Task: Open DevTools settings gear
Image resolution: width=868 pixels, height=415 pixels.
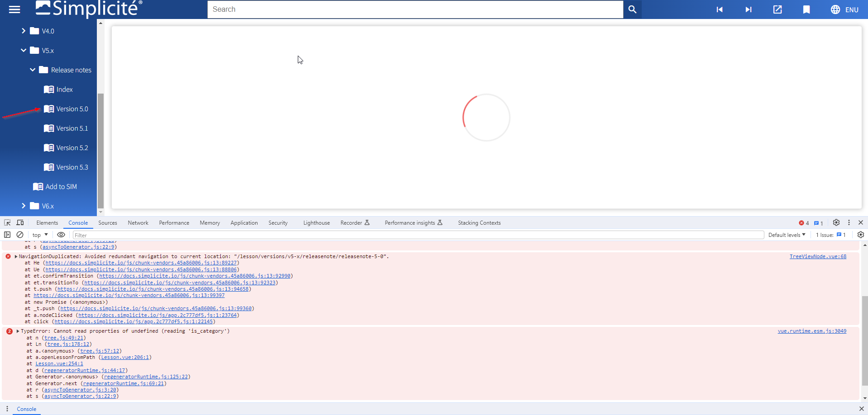Action: click(x=836, y=222)
